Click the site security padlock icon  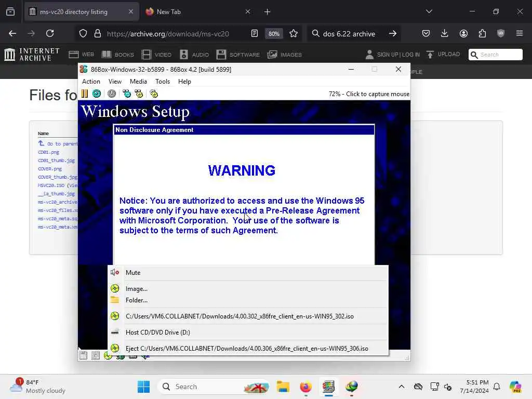click(98, 34)
